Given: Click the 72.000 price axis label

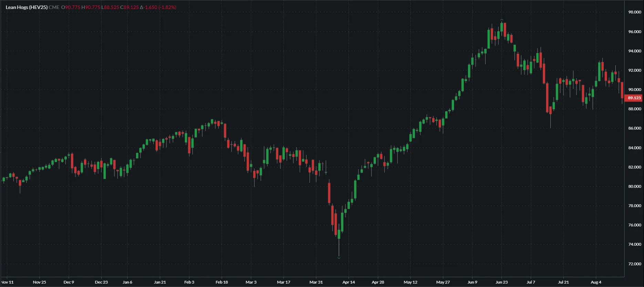Looking at the screenshot, I should [x=634, y=264].
